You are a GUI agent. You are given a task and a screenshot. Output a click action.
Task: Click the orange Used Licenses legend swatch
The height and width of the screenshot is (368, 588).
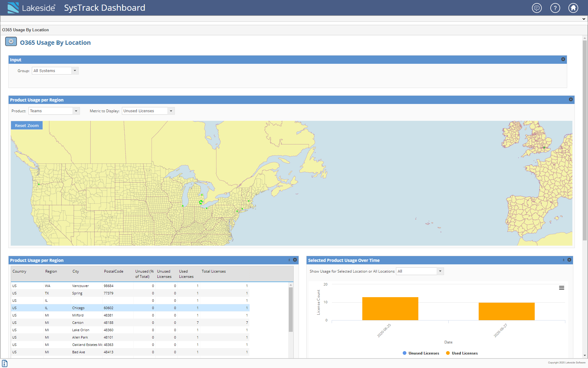click(448, 353)
